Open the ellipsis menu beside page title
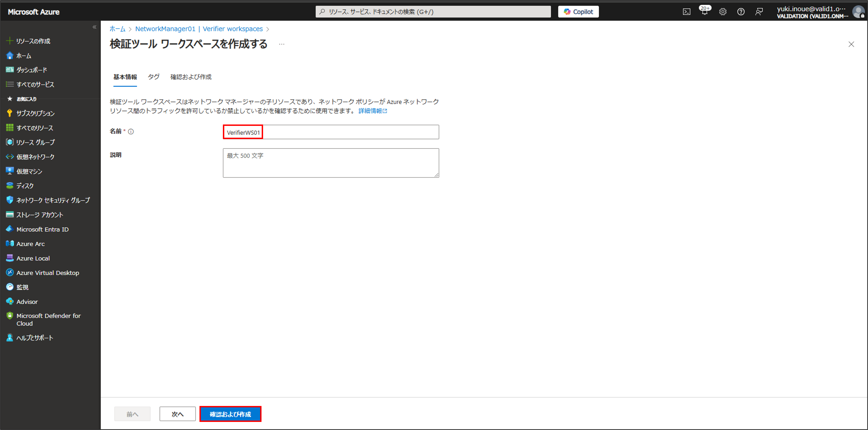 (282, 44)
